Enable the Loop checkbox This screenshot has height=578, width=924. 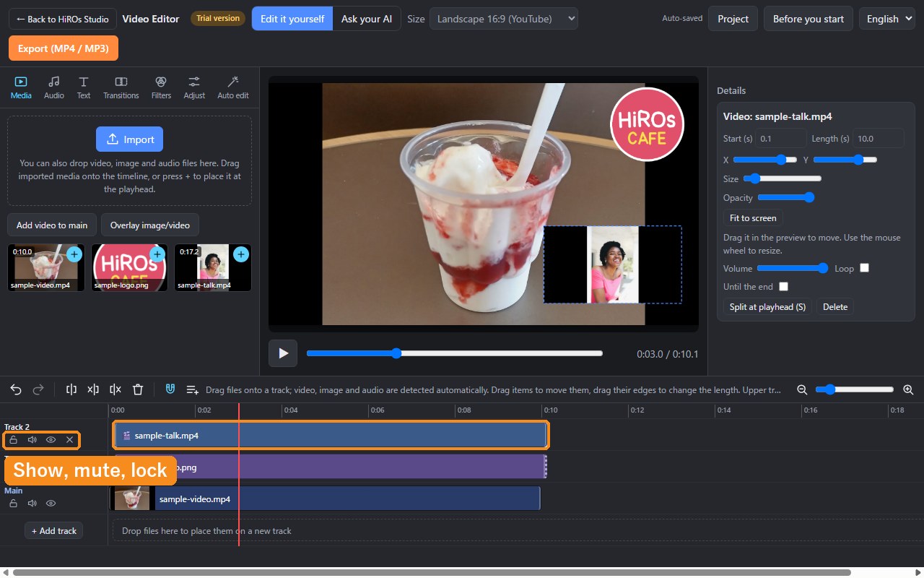pos(864,268)
